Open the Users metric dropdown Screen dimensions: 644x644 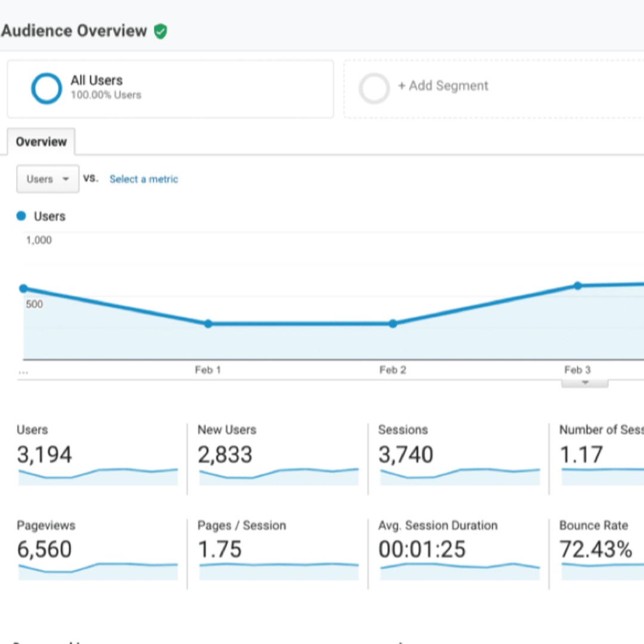[48, 179]
